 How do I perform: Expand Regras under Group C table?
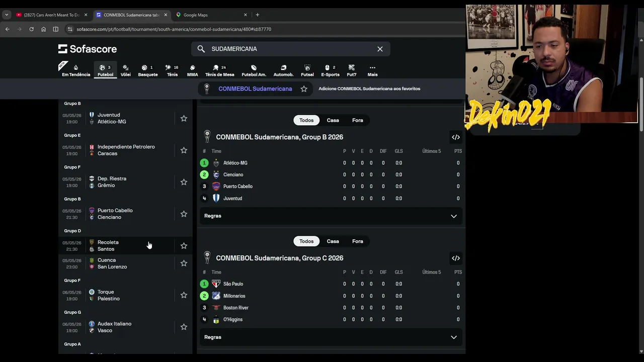[x=331, y=337]
